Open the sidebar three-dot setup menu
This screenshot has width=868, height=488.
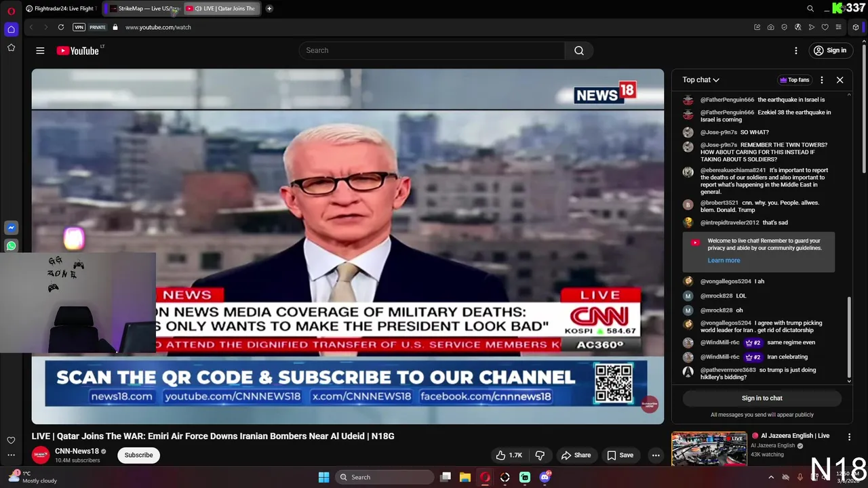point(11,455)
